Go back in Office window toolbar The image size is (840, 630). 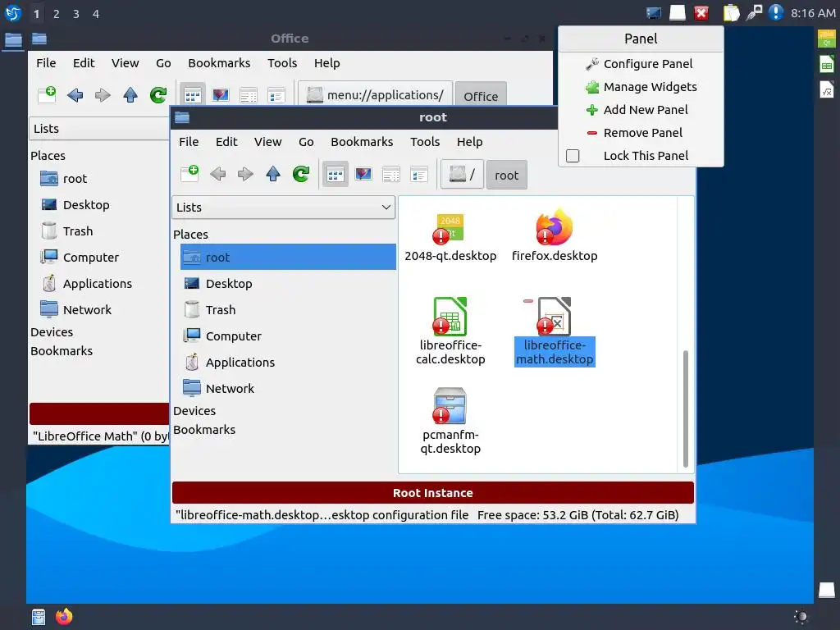[75, 95]
